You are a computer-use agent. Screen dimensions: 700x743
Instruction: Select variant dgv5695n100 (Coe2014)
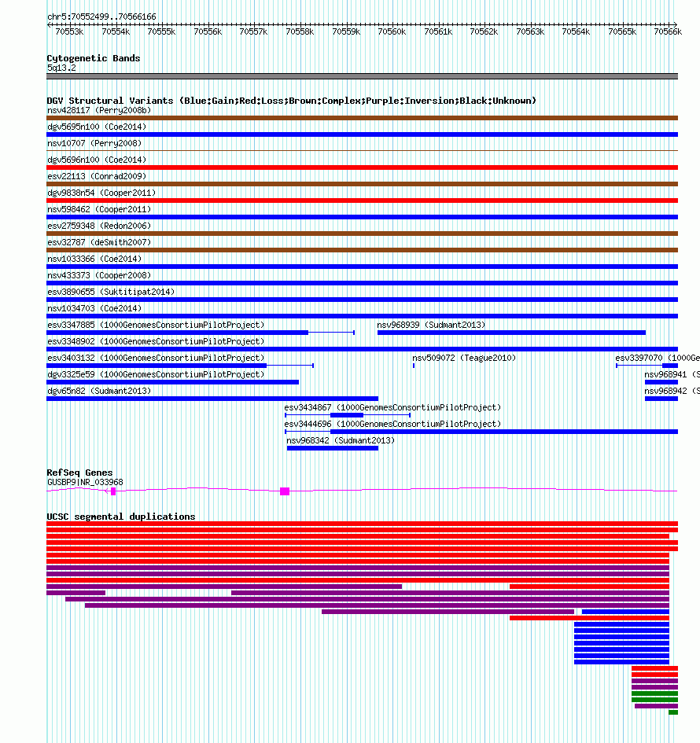coord(97,127)
